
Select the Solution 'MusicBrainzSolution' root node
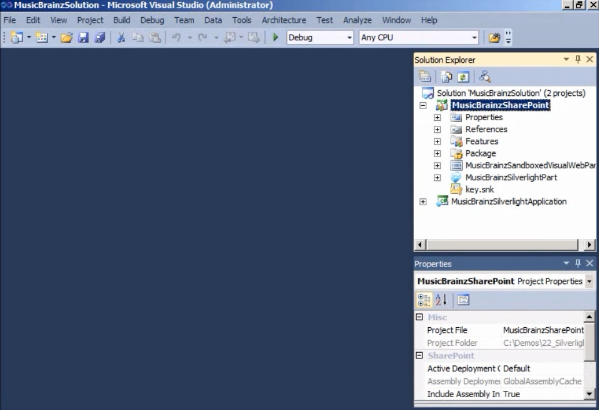pyautogui.click(x=511, y=93)
